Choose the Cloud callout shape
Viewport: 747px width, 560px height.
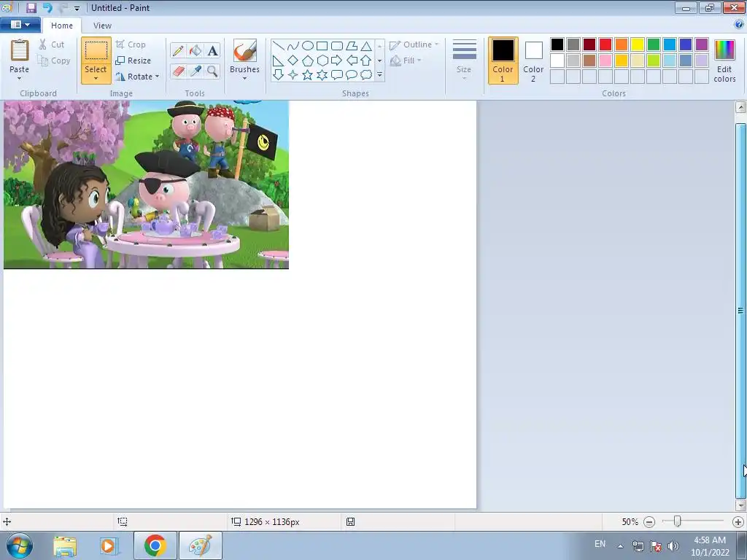pos(366,75)
